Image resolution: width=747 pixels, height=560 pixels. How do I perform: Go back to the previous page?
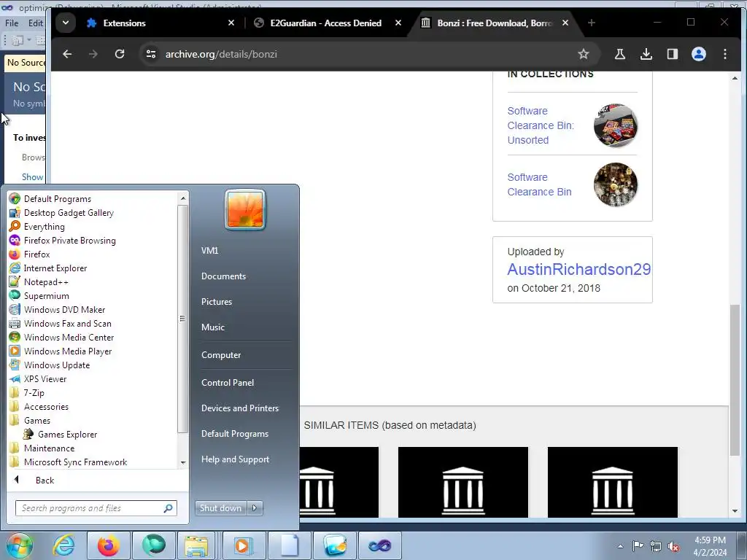67,54
